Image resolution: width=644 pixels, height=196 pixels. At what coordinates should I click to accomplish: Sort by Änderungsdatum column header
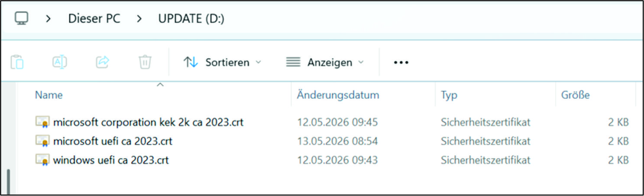coord(338,95)
